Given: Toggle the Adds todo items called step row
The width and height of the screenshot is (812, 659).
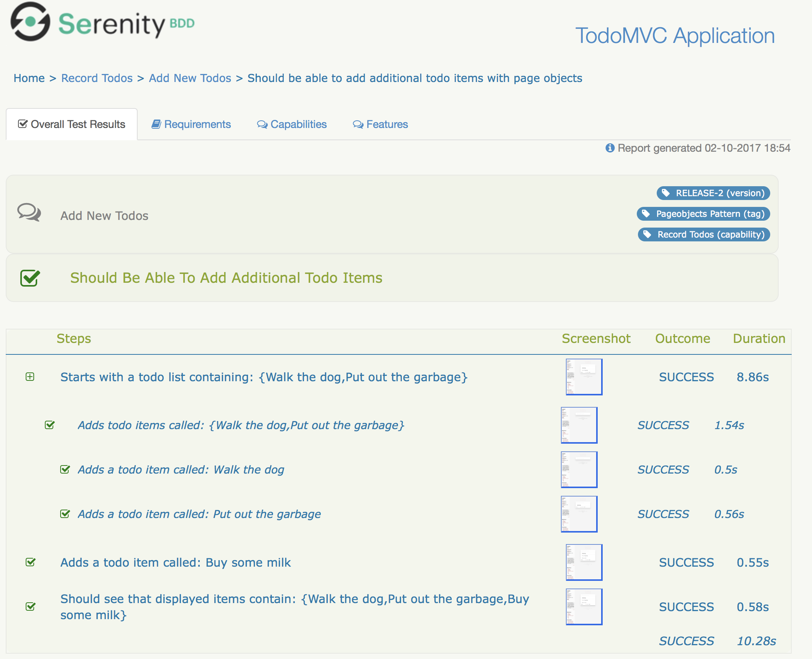Looking at the screenshot, I should click(x=241, y=425).
